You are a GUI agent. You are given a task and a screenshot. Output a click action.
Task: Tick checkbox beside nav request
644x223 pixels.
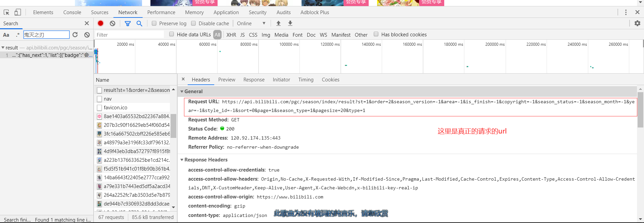click(99, 99)
